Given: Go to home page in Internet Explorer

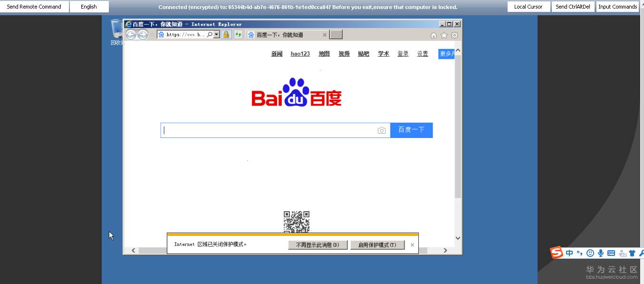Looking at the screenshot, I should point(433,35).
